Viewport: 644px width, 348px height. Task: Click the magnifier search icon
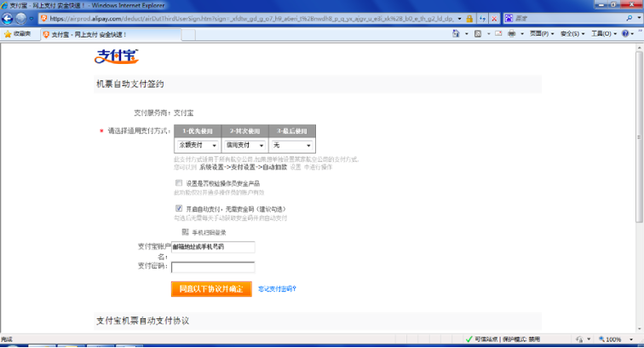[630, 19]
